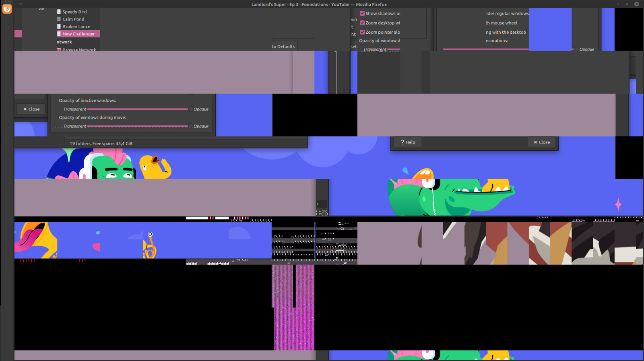Uncheck the Zoom pointer along checkbox

pos(362,32)
